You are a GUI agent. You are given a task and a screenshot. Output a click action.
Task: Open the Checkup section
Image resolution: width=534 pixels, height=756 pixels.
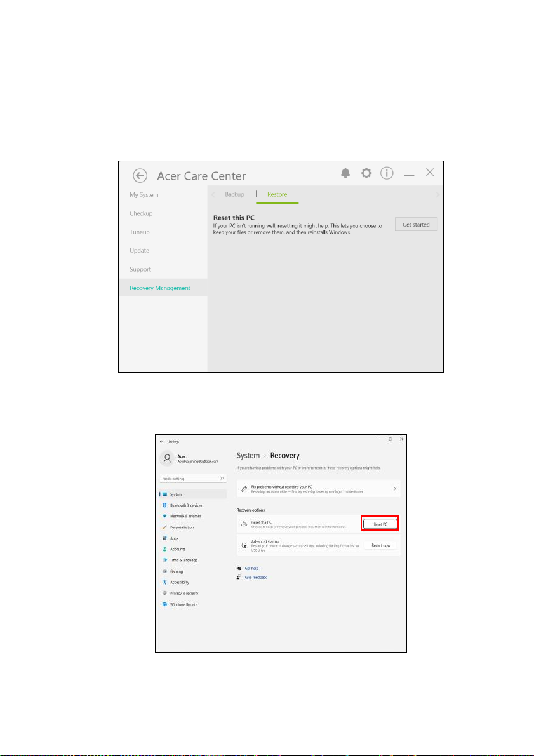coord(141,213)
